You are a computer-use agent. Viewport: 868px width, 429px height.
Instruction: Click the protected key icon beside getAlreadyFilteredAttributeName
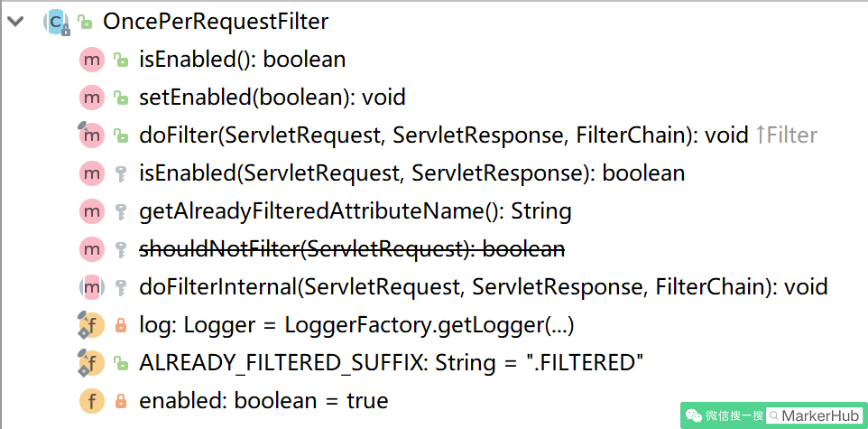coord(120,211)
